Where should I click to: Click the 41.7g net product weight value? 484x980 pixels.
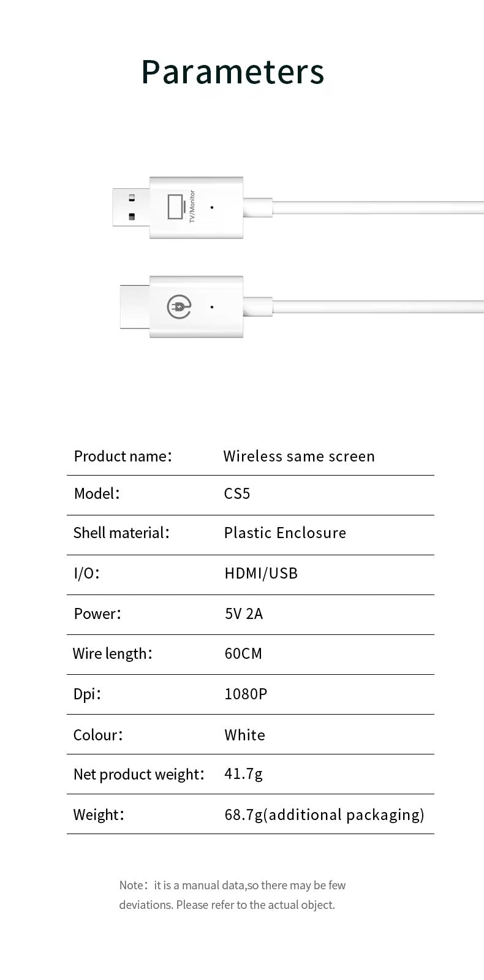[243, 774]
